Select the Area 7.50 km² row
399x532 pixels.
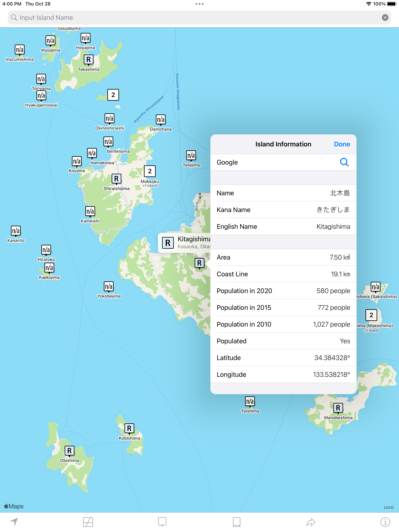pyautogui.click(x=283, y=257)
